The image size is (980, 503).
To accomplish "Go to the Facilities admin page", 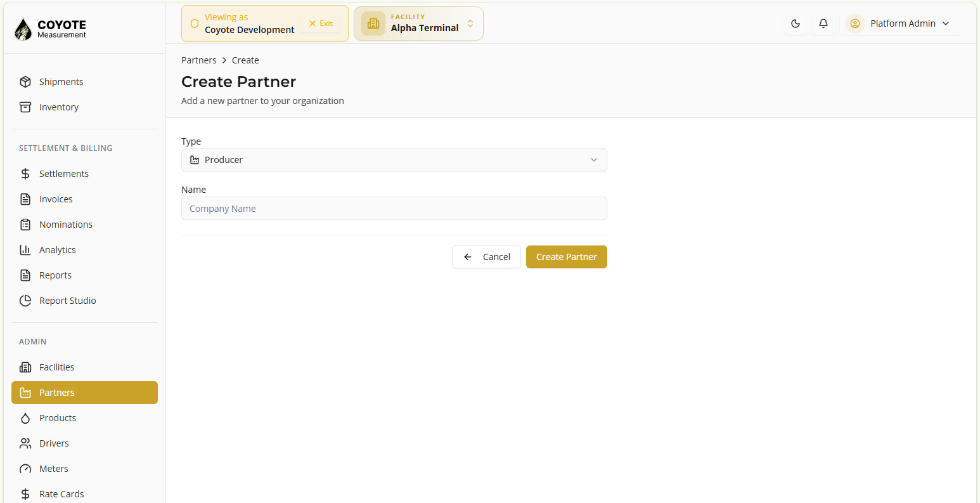I will pos(84,367).
